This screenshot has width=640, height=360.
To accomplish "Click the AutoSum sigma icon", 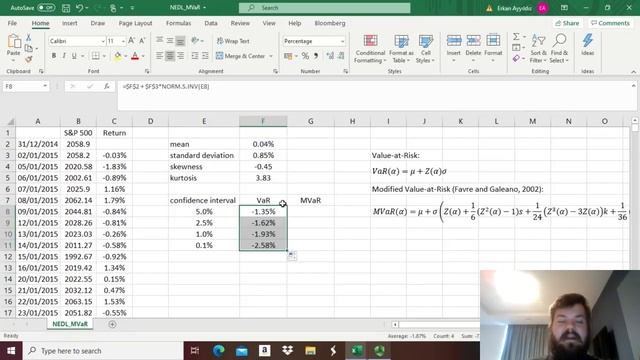I will 516,37.
